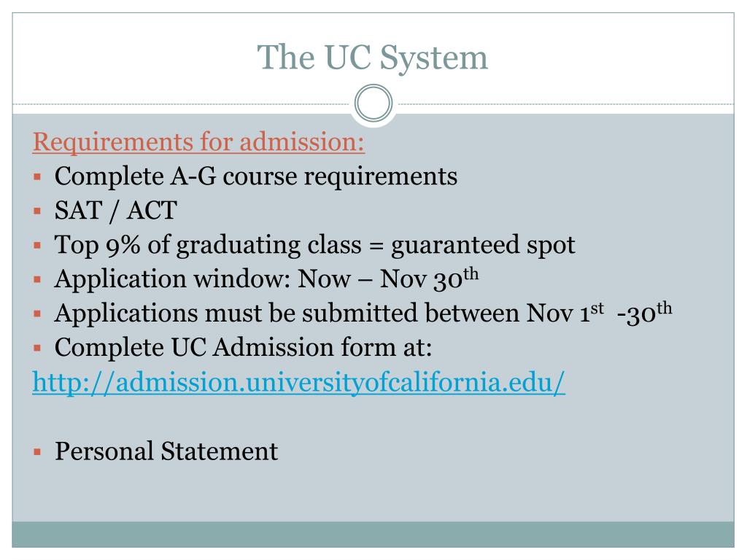Click the circle ornament below the title

373,104
